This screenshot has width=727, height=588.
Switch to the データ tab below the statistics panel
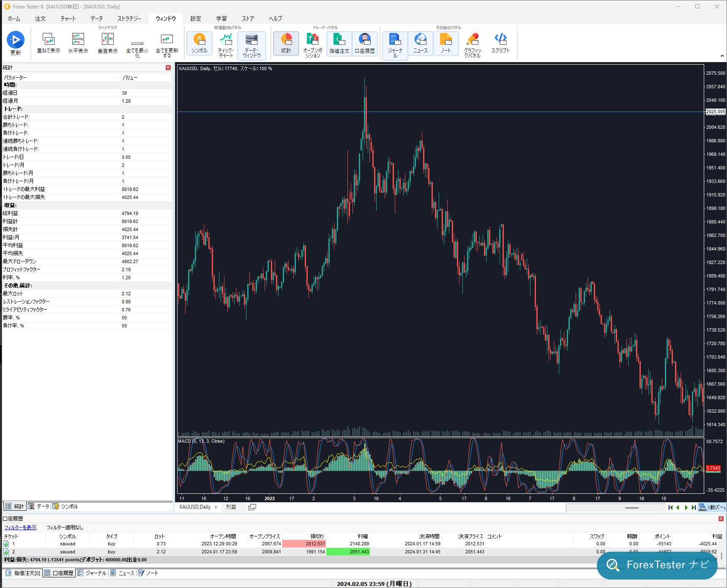pyautogui.click(x=39, y=506)
